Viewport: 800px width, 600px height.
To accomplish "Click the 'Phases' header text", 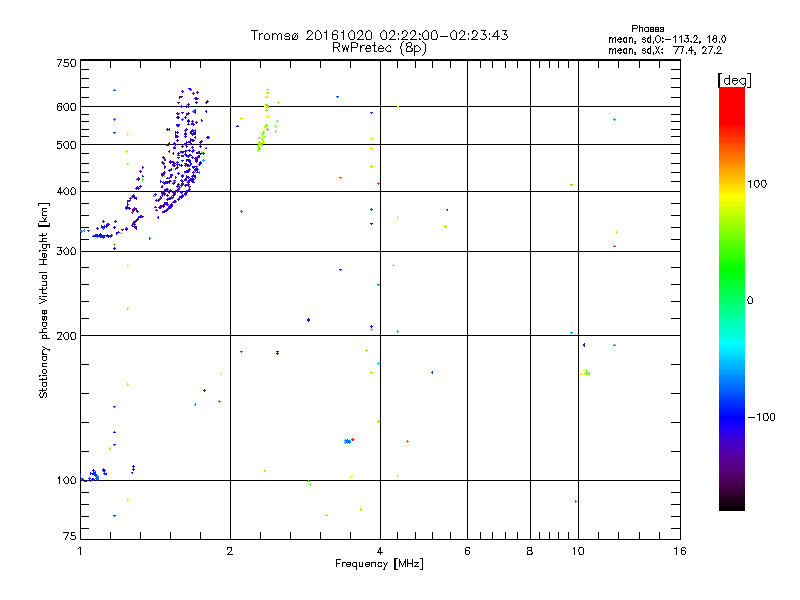I will pyautogui.click(x=647, y=29).
